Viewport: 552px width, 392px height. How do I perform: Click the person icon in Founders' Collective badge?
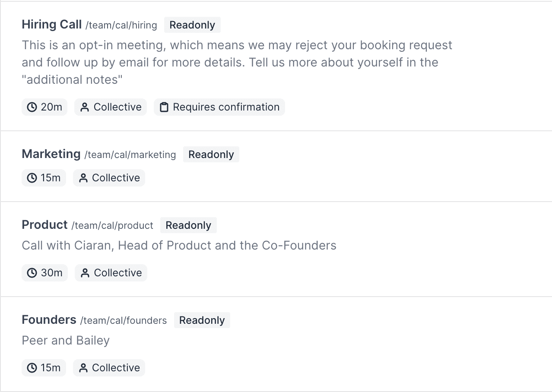(x=83, y=368)
